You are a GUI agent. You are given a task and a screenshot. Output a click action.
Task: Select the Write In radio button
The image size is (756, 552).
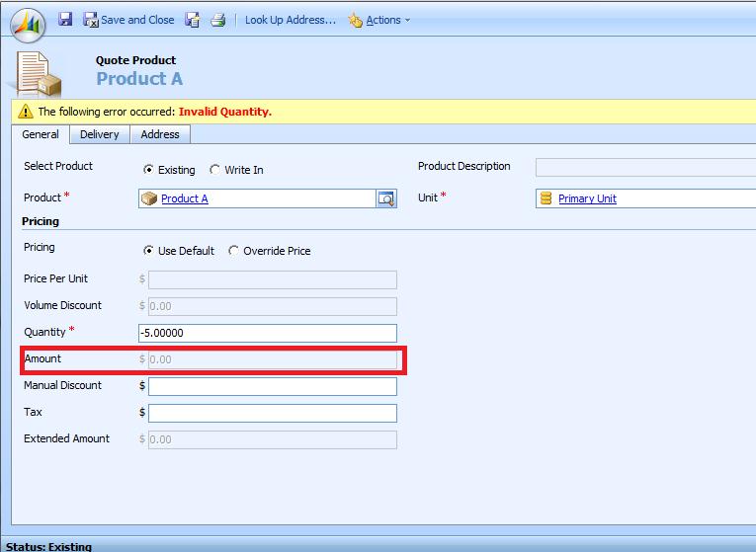click(x=214, y=170)
